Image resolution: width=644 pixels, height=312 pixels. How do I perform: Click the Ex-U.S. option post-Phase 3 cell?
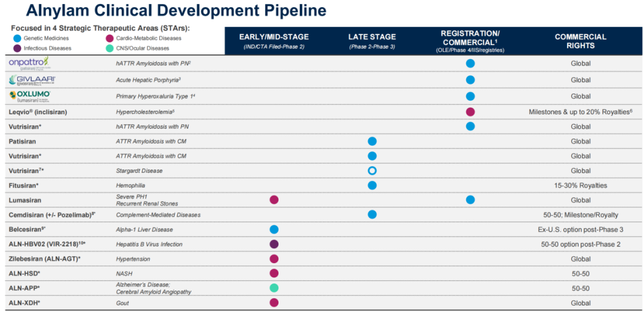[x=581, y=230]
